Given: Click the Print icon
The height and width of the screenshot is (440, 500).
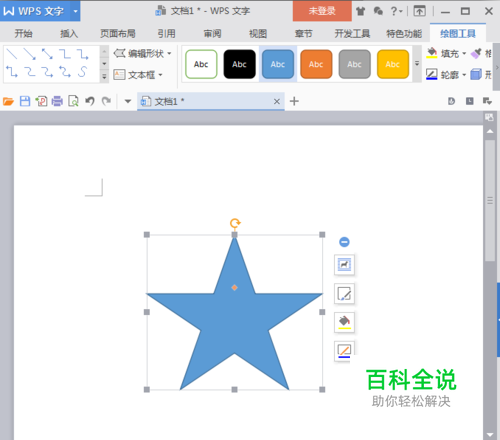Looking at the screenshot, I should click(x=57, y=101).
